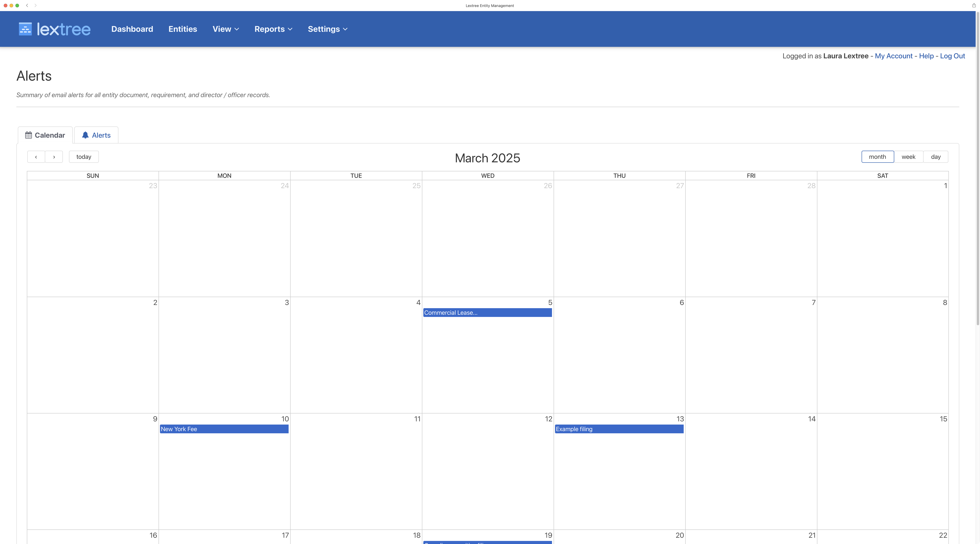Click the Log Out link

pyautogui.click(x=953, y=56)
